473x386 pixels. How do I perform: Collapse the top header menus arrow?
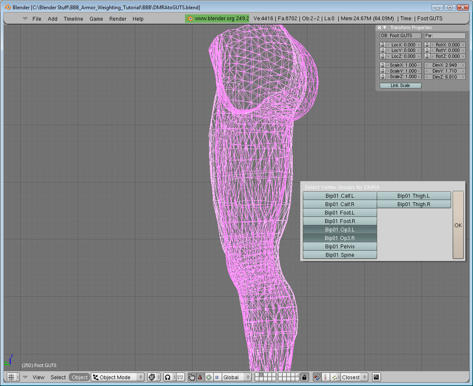coord(25,19)
